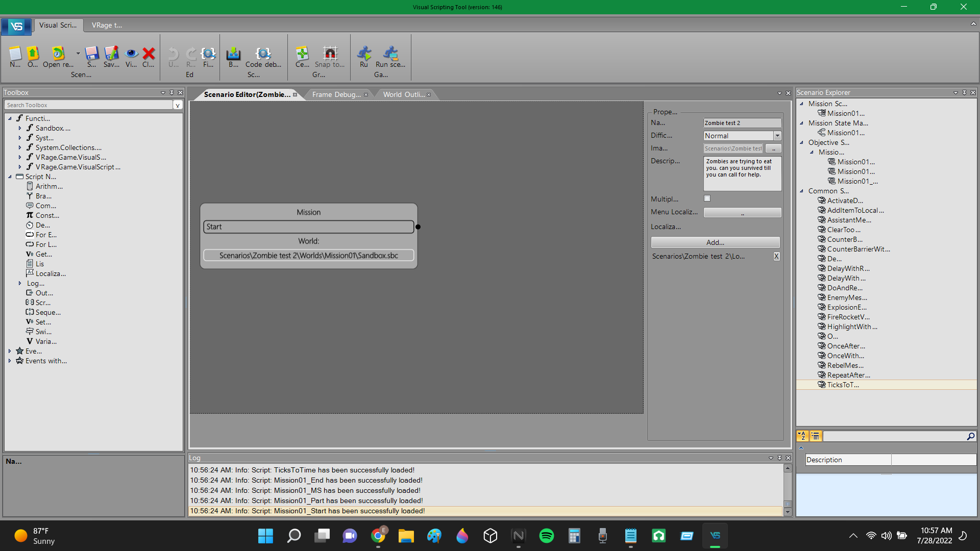Click the Open recent scenario icon
Viewport: 980px width, 551px height.
coord(58,54)
